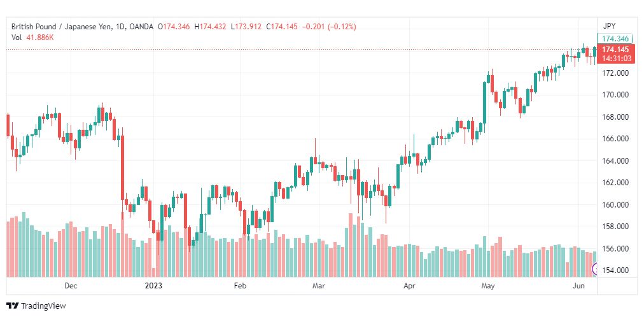The image size is (644, 317).
Task: Click the 14:31:03 bar countdown timer
Action: [x=615, y=59]
